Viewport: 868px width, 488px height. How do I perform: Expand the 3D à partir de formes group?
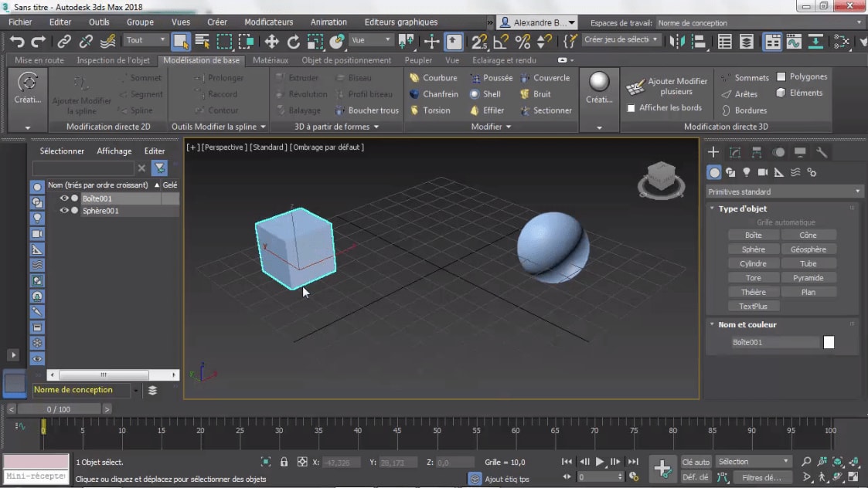click(336, 127)
